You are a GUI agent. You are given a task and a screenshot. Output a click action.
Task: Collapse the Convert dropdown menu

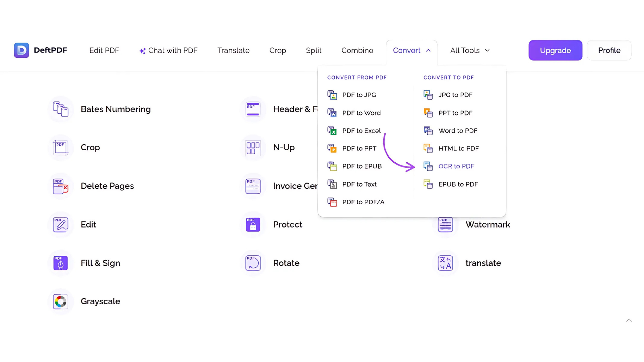click(x=411, y=51)
